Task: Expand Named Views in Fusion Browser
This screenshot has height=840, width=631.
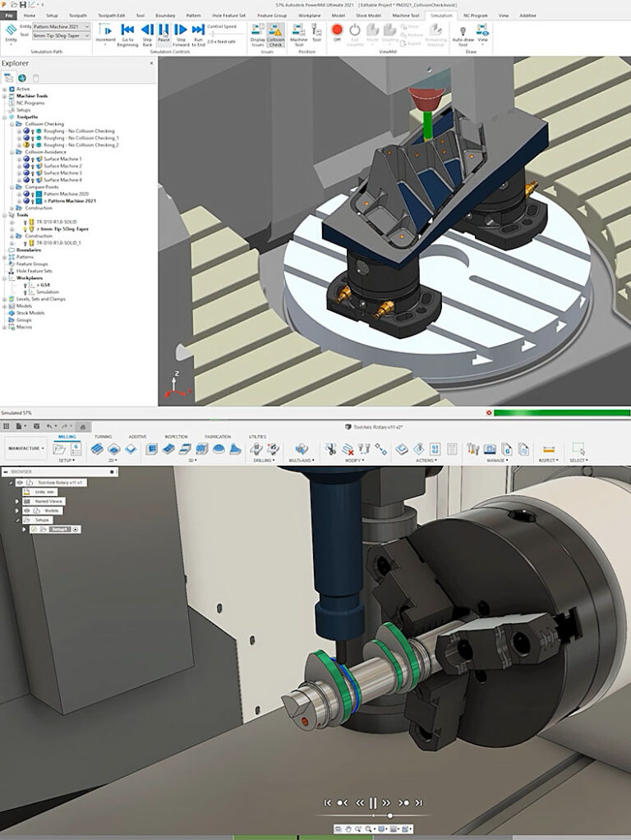Action: 16,502
